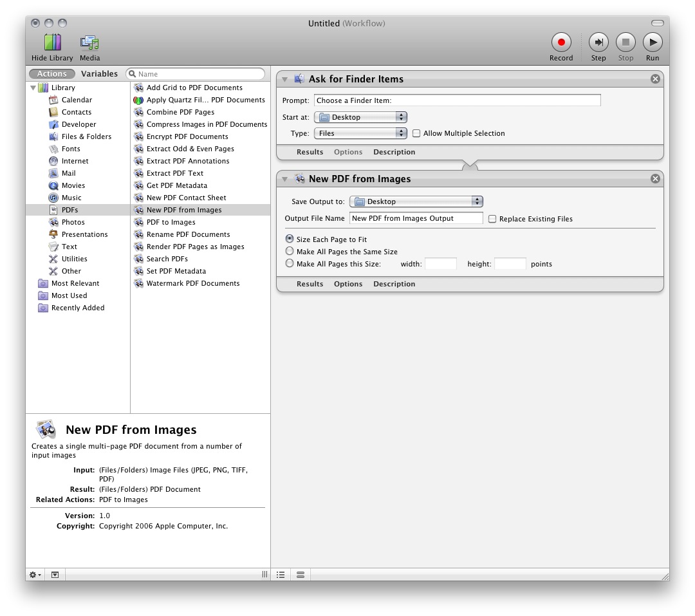Collapse the Library tree
This screenshot has height=616, width=695.
point(33,88)
